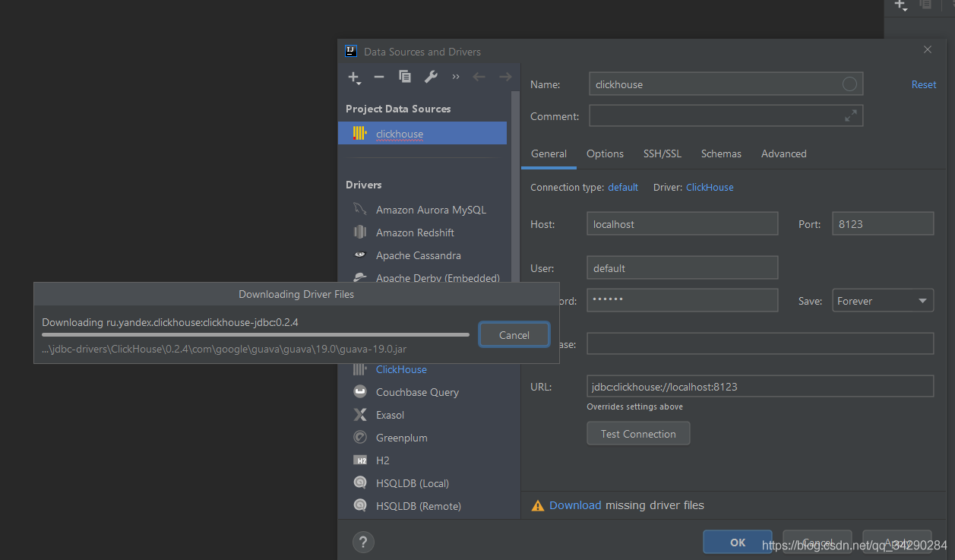955x560 pixels.
Task: Click Greenplum driver icon
Action: coord(360,437)
